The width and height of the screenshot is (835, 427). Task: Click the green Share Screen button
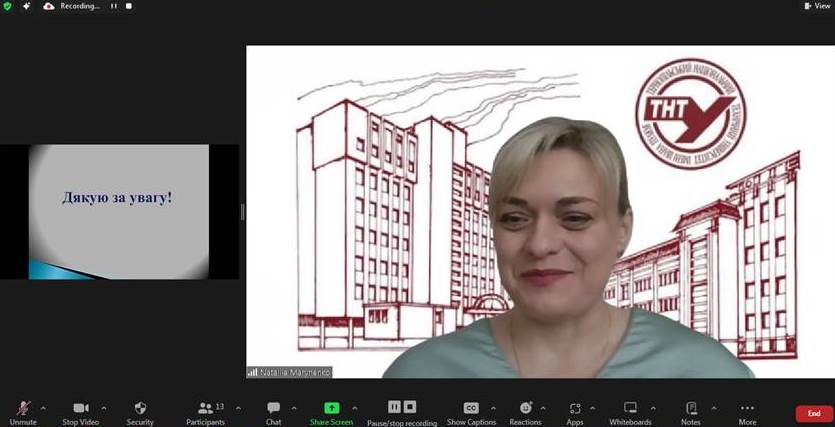pos(332,413)
